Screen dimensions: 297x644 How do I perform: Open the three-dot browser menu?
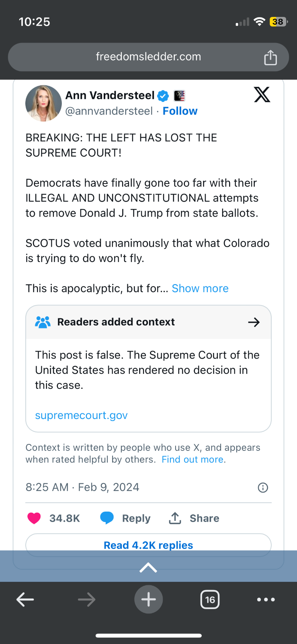coord(266,599)
